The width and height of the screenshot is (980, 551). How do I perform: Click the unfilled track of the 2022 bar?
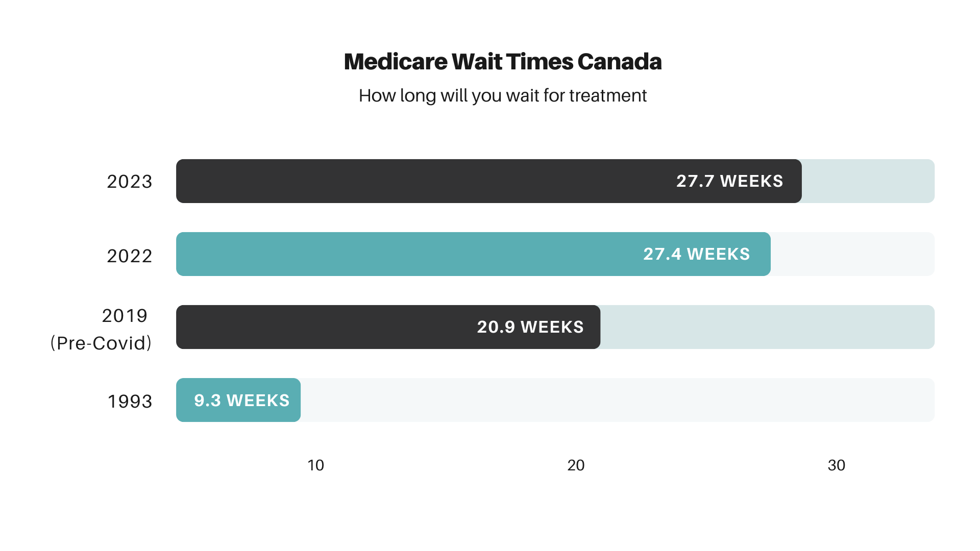(852, 254)
